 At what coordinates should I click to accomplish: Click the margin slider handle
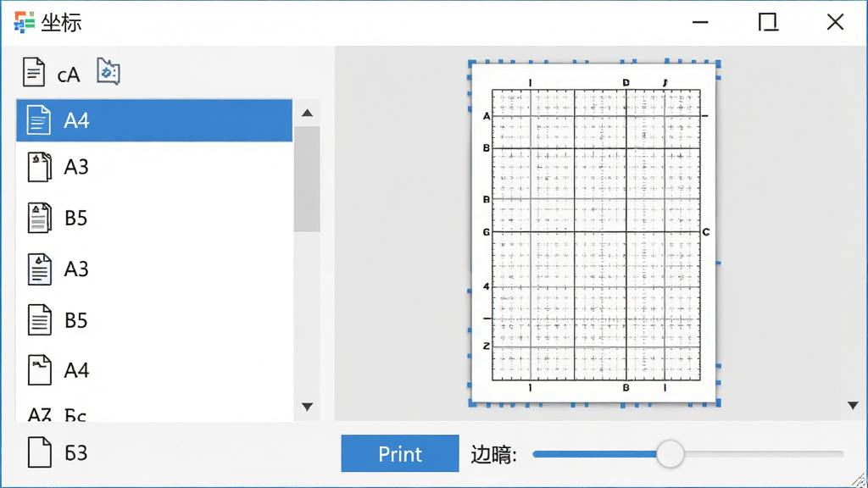[670, 454]
